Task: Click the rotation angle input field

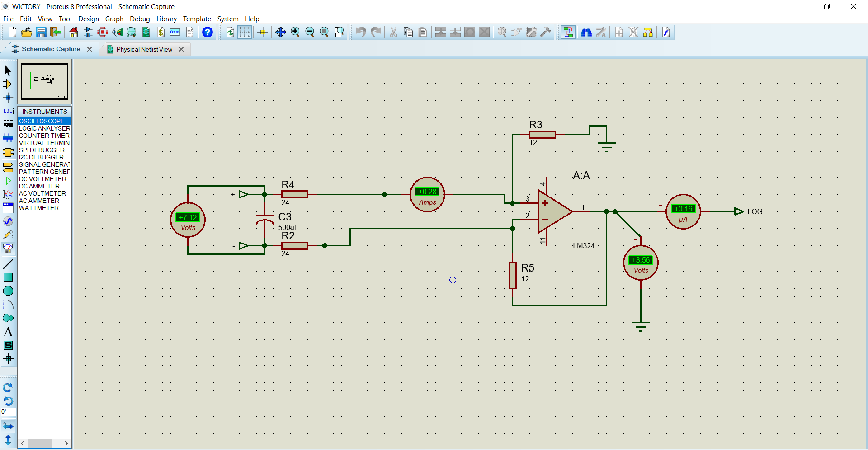Action: tap(9, 412)
